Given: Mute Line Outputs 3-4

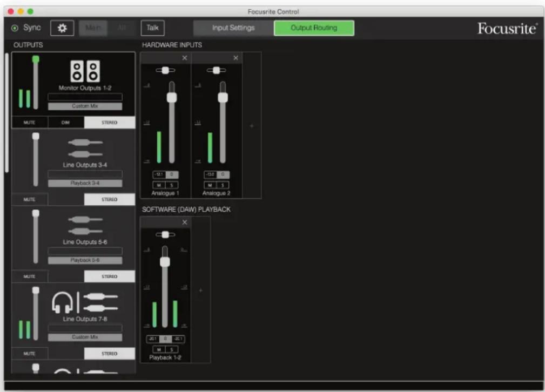Looking at the screenshot, I should pyautogui.click(x=30, y=199).
